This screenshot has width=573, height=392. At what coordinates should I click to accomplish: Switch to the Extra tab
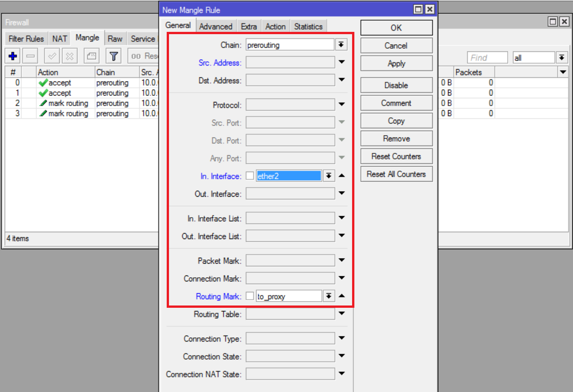249,26
